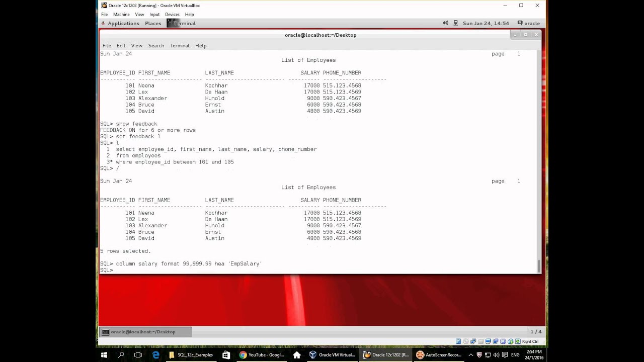This screenshot has height=362, width=644.
Task: Open the oracle user menu in GNOME bar
Action: (529, 23)
